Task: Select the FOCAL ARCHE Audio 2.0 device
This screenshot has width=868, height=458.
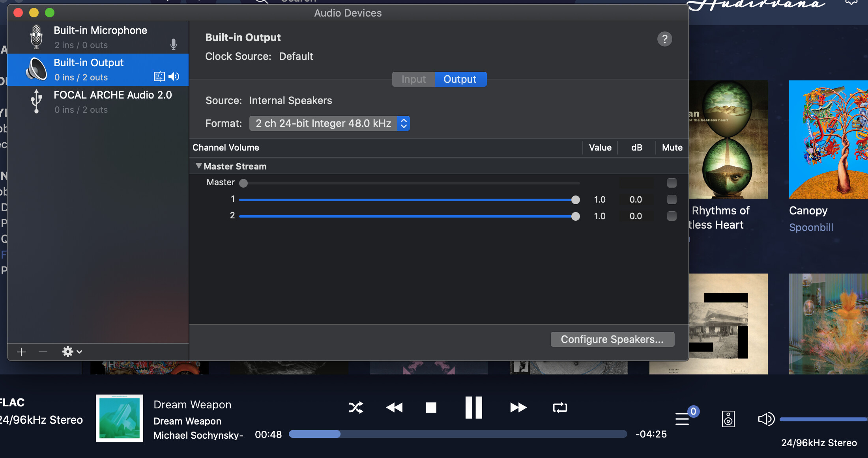Action: pyautogui.click(x=112, y=101)
